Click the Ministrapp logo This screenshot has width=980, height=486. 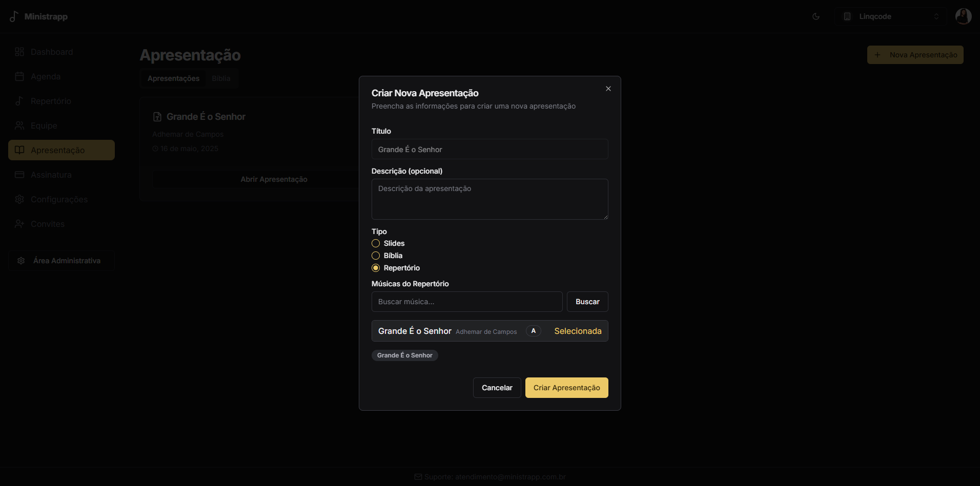38,16
